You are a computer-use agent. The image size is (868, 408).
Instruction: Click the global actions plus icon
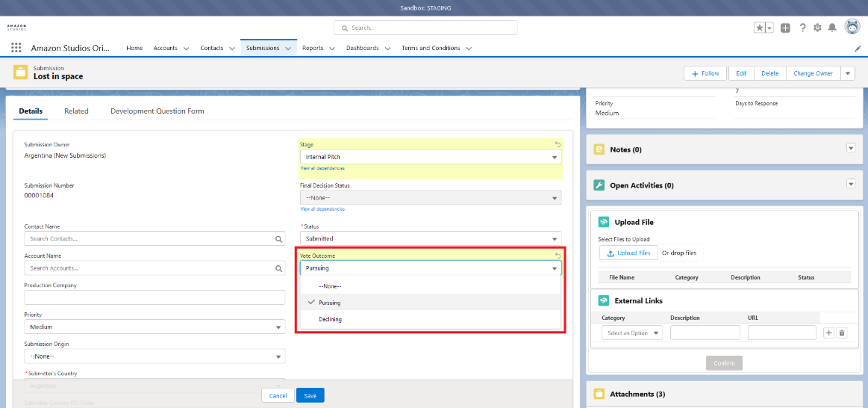tap(785, 28)
